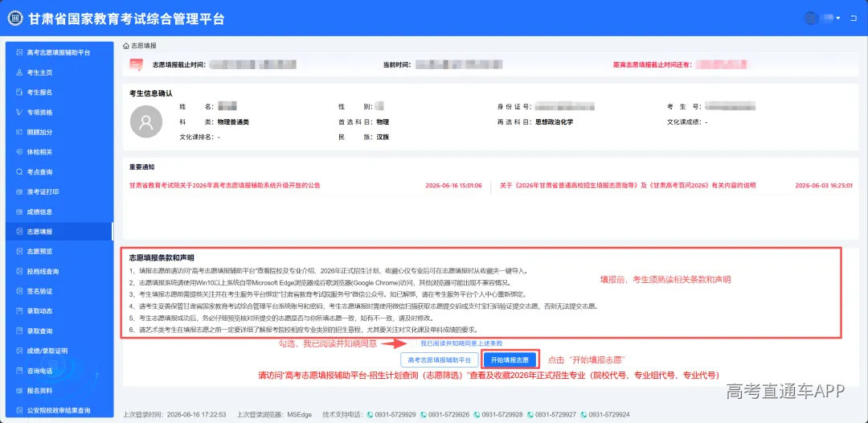Screen dimensions: 868x423
Task: Open 投档线查询 sidebar entry
Action: pos(58,271)
